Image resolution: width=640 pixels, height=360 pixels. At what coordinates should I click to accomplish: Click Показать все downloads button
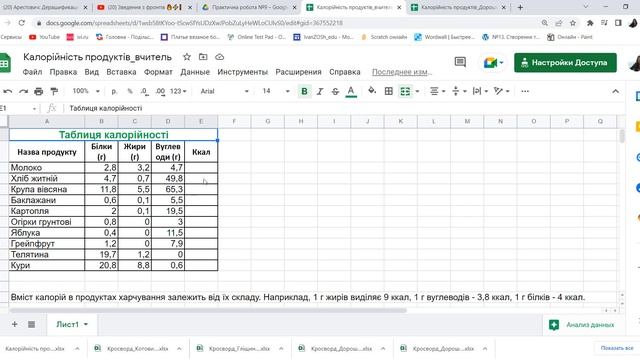pyautogui.click(x=617, y=348)
